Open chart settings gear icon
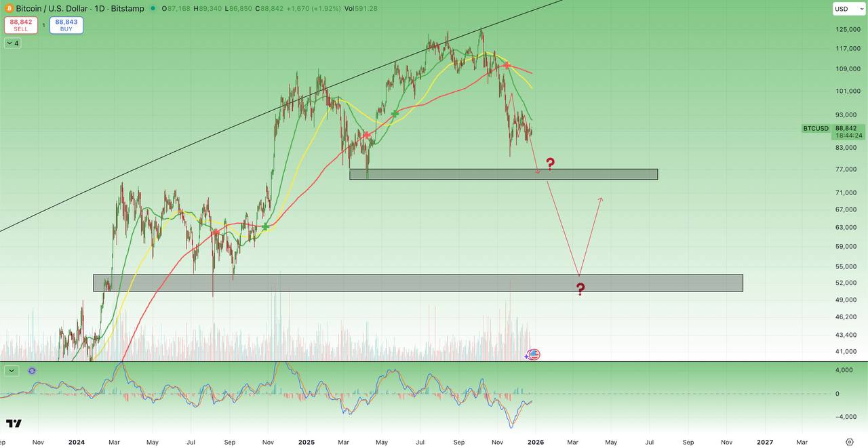 point(850,442)
